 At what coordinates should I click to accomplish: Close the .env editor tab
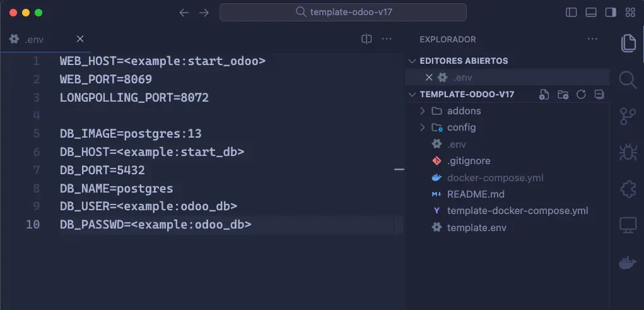click(80, 39)
